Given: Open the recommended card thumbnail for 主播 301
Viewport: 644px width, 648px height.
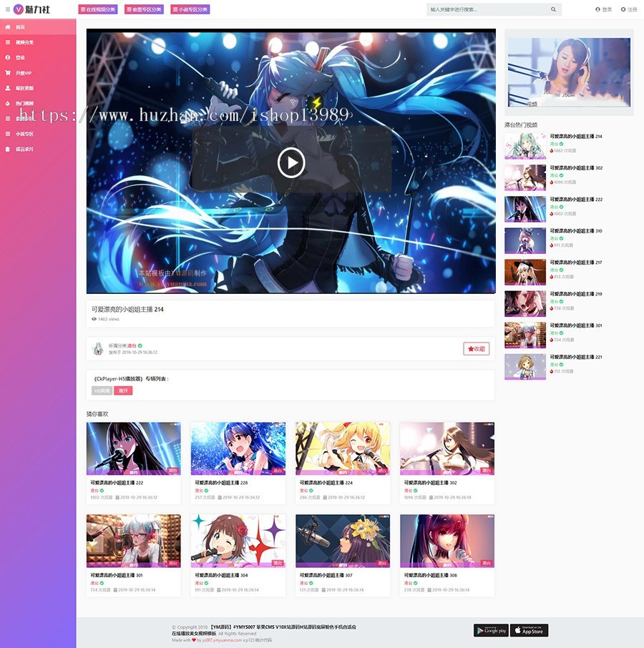Looking at the screenshot, I should pyautogui.click(x=134, y=541).
